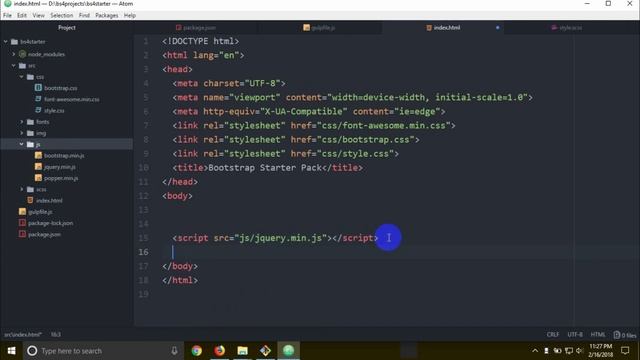Open package-lock.json from the tree

pyautogui.click(x=51, y=223)
